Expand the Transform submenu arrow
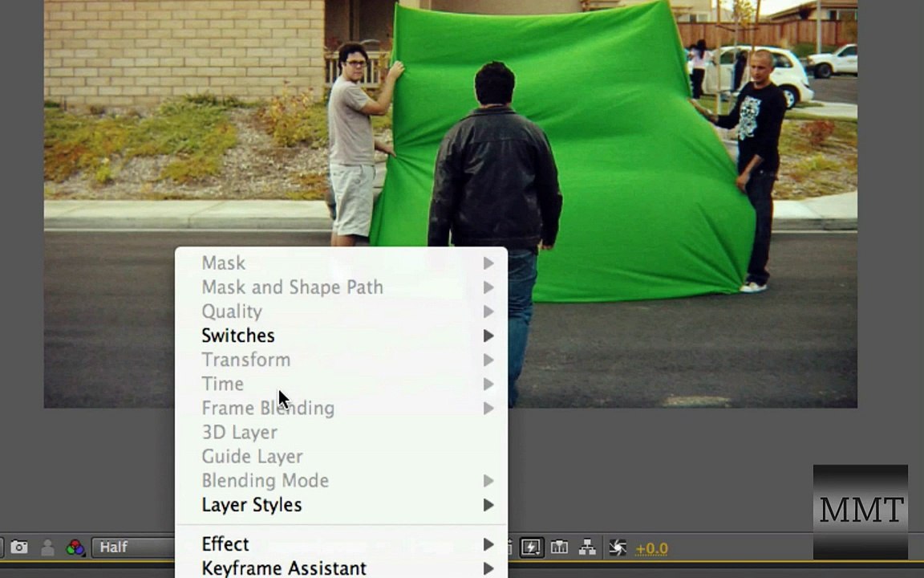 pos(488,360)
